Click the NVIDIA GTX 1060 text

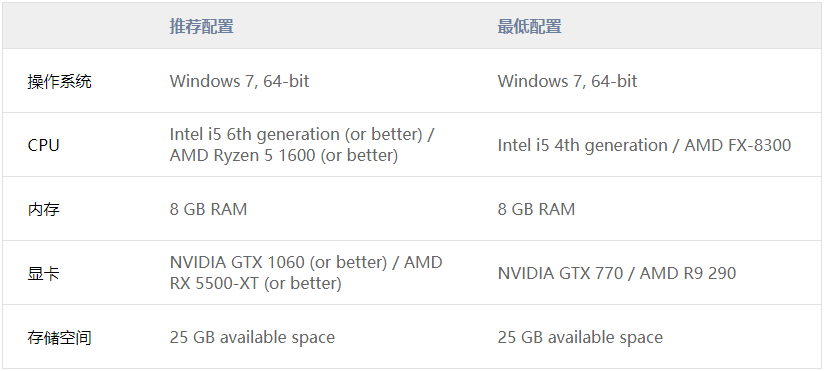click(x=237, y=262)
